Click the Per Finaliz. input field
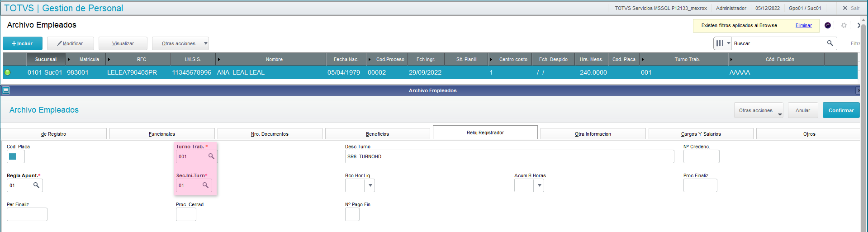Screen dimensions: 868x232 [27, 214]
